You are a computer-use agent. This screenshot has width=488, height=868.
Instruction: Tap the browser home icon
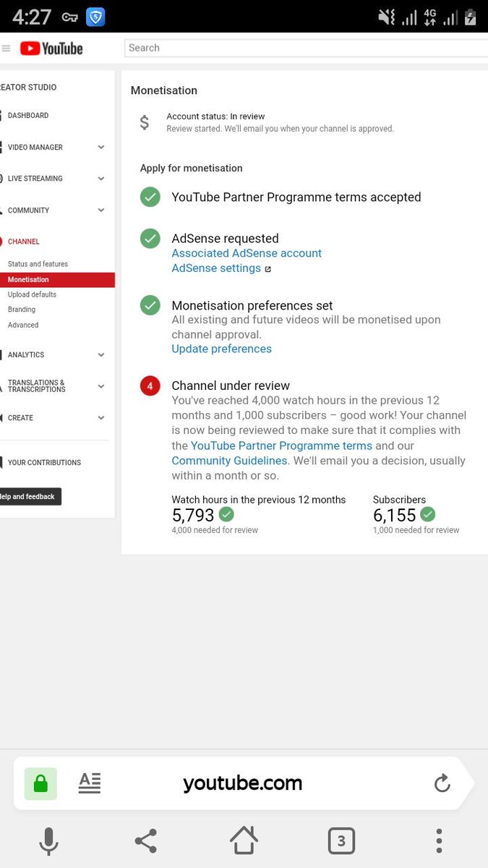[x=244, y=841]
